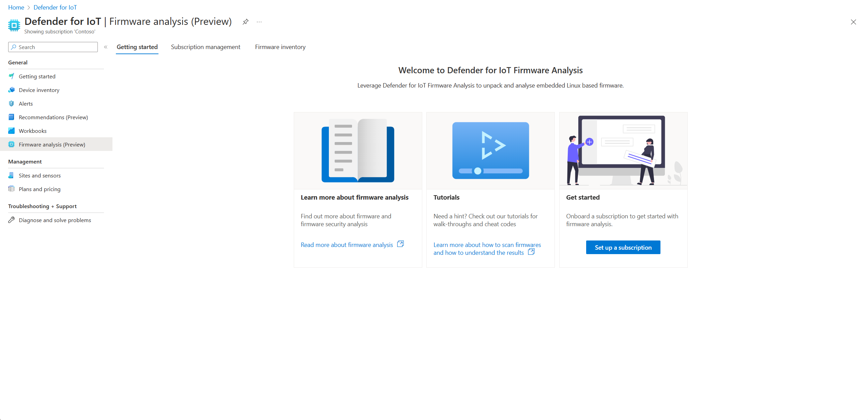
Task: Select the Getting started tab
Action: 137,47
